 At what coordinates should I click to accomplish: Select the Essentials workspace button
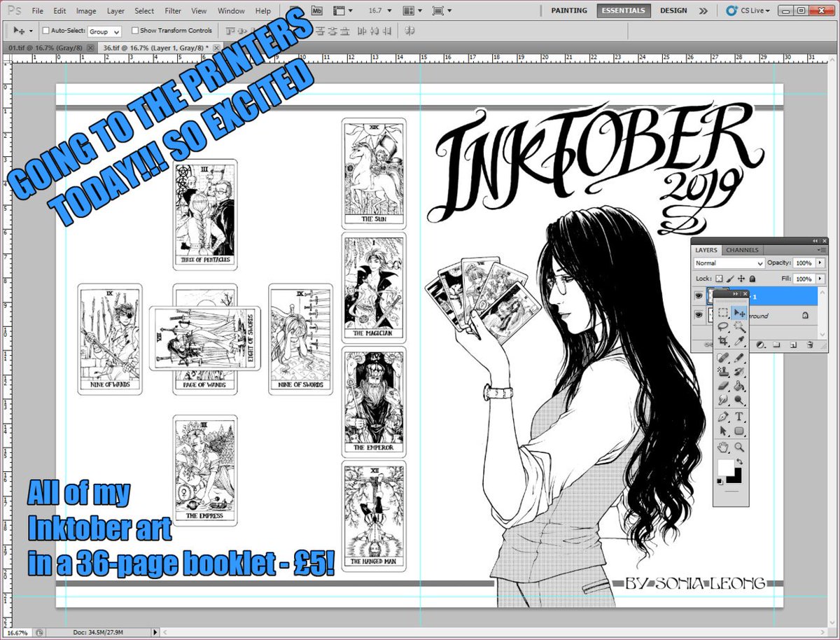(x=624, y=11)
